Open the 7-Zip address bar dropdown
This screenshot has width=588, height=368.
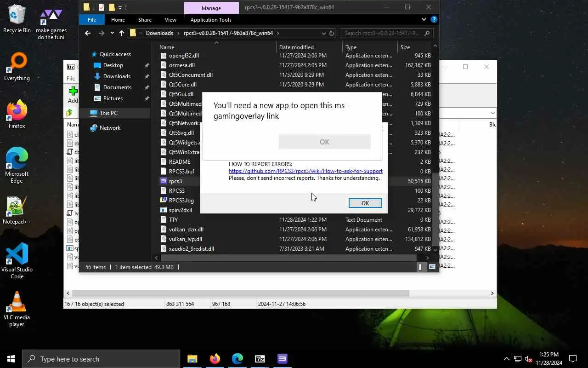[492, 113]
